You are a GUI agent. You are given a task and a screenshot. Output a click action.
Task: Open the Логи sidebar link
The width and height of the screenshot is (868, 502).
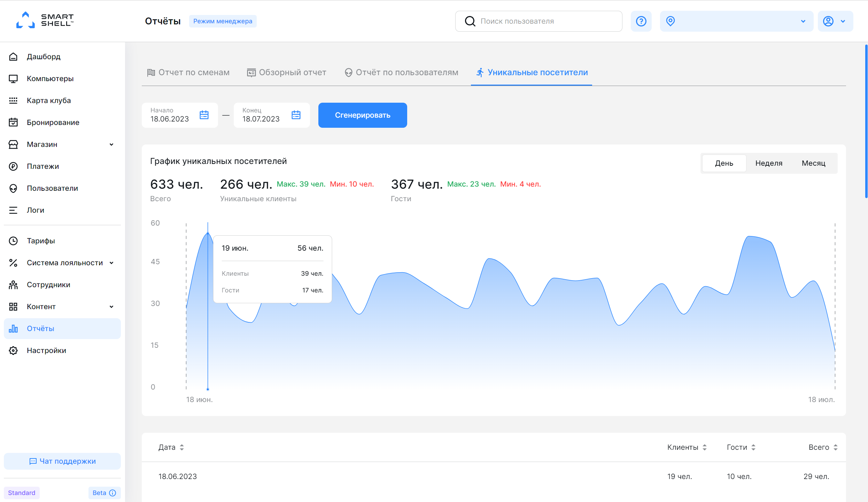tap(62, 210)
